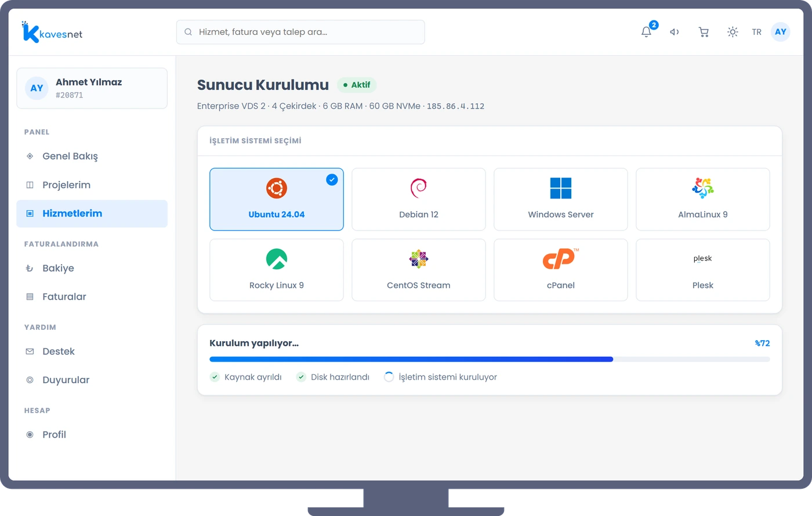Click the IP address 185.86.4.112

(x=455, y=106)
